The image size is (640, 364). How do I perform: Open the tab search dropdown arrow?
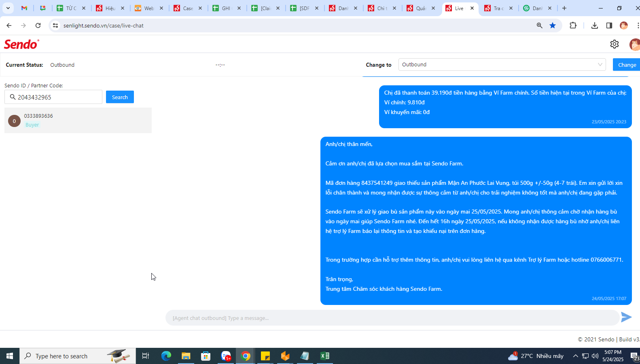pyautogui.click(x=8, y=8)
